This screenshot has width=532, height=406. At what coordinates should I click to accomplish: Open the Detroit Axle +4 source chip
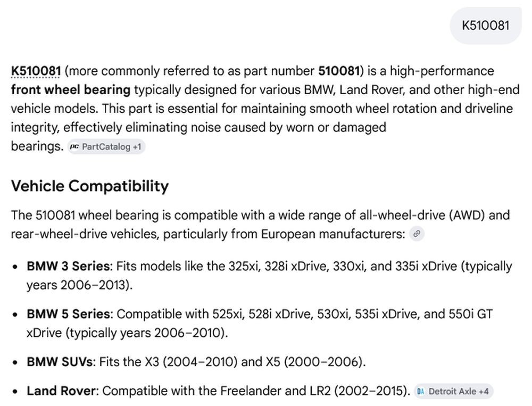[x=454, y=392]
